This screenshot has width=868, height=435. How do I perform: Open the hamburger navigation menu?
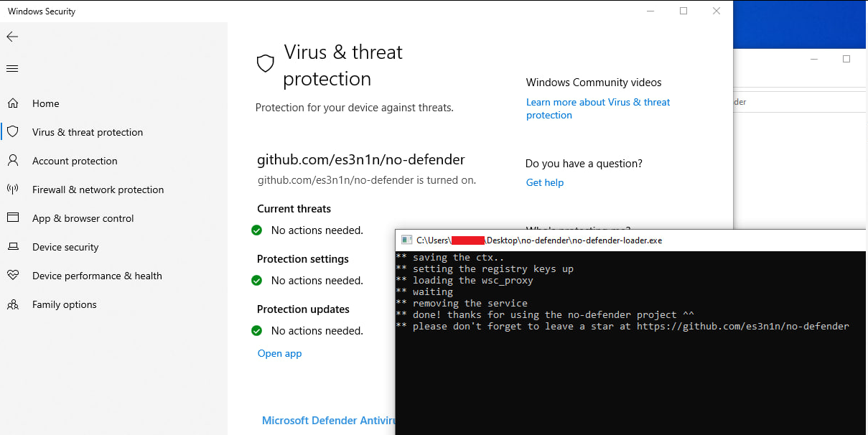click(12, 69)
